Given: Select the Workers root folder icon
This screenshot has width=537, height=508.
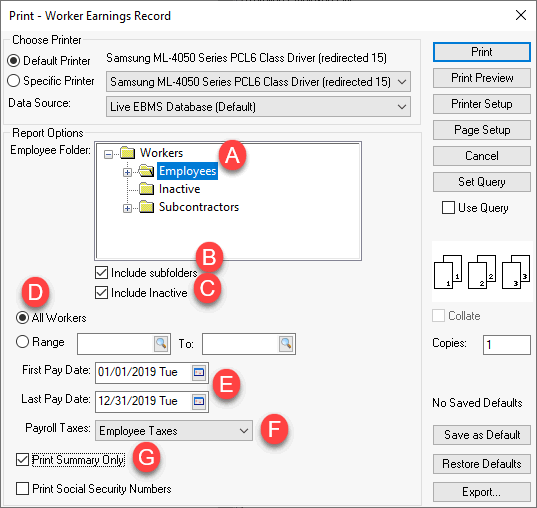Looking at the screenshot, I should coord(128,152).
